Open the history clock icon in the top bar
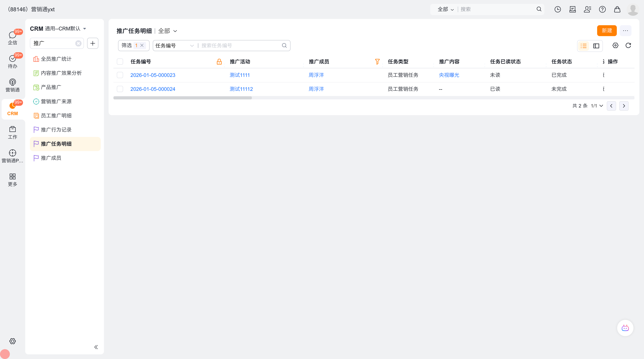This screenshot has width=644, height=359. click(x=557, y=9)
